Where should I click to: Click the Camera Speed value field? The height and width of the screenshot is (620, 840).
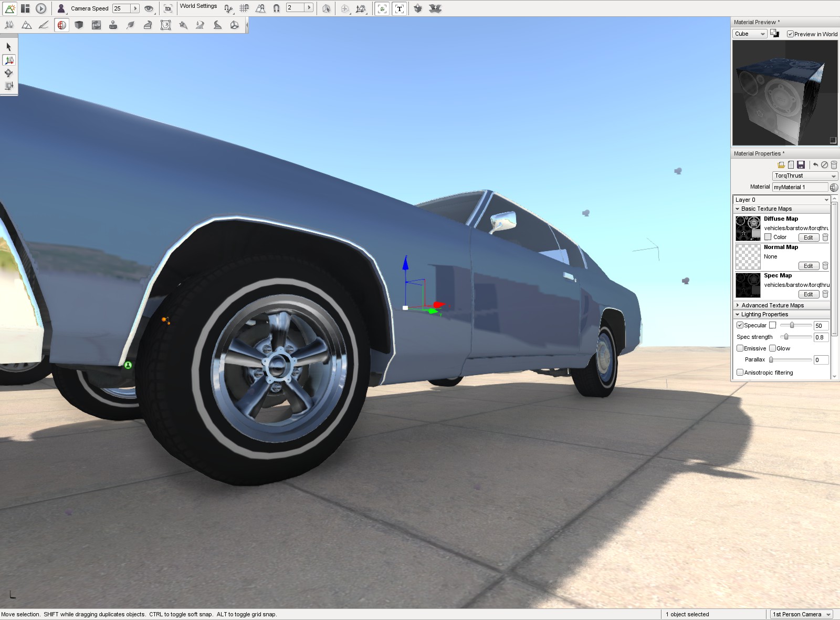coord(121,8)
